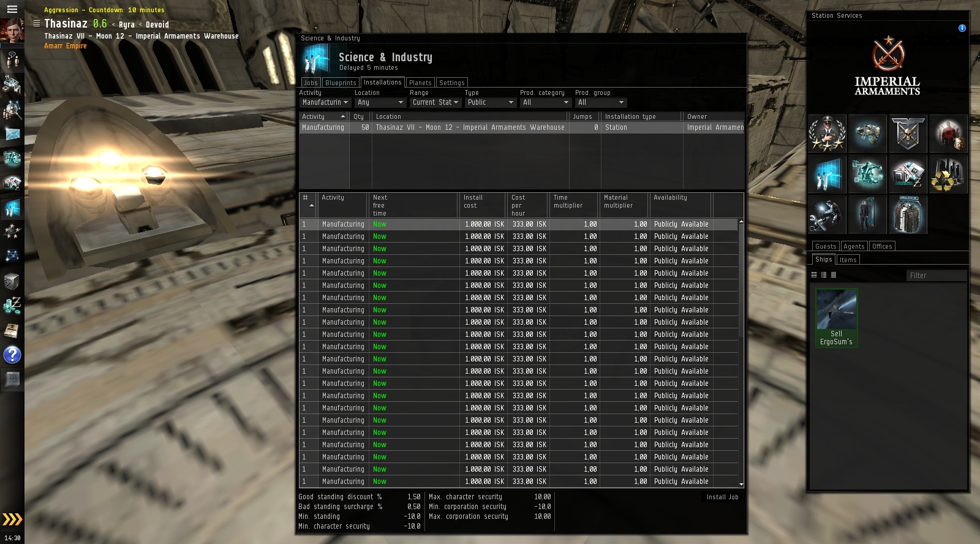Click the Devoid region link
980x544 pixels.
click(x=157, y=25)
